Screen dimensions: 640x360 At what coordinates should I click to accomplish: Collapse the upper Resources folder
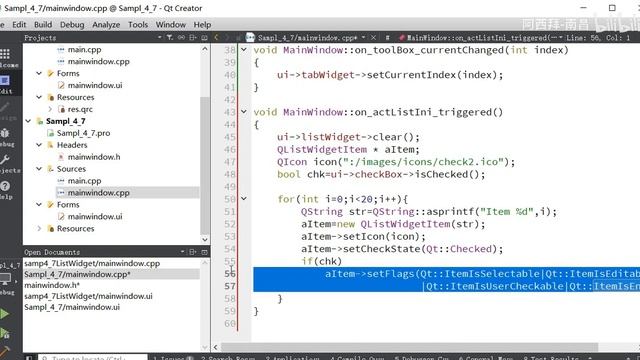pyautogui.click(x=39, y=97)
